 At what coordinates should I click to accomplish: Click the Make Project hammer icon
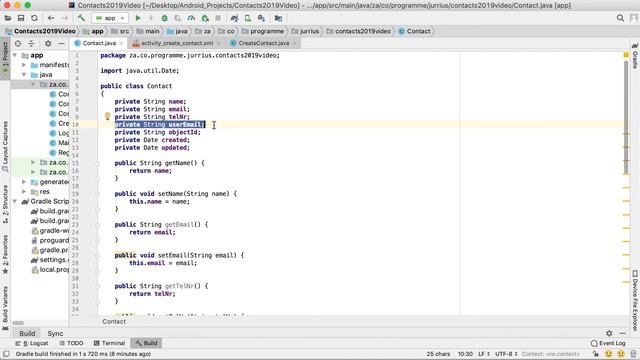[x=81, y=18]
